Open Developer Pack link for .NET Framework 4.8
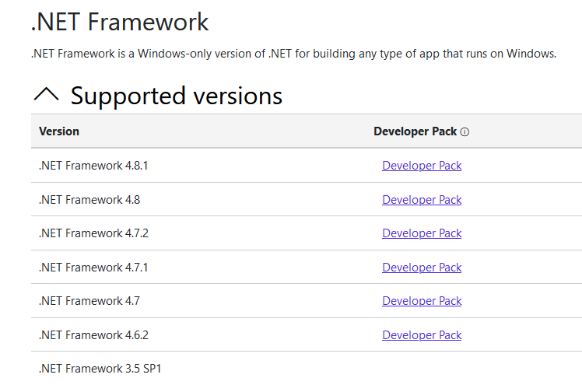 point(422,200)
